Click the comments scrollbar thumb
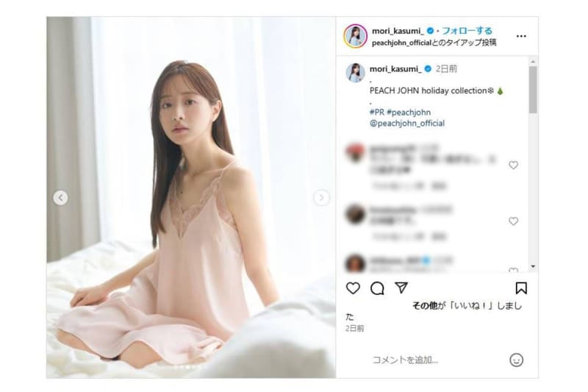Image resolution: width=588 pixels, height=392 pixels. click(x=533, y=90)
